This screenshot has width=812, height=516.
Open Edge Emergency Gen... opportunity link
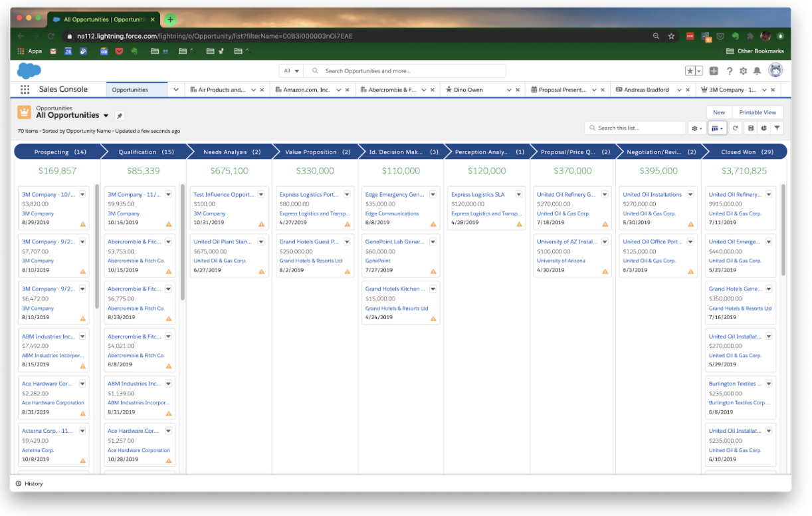pos(395,195)
